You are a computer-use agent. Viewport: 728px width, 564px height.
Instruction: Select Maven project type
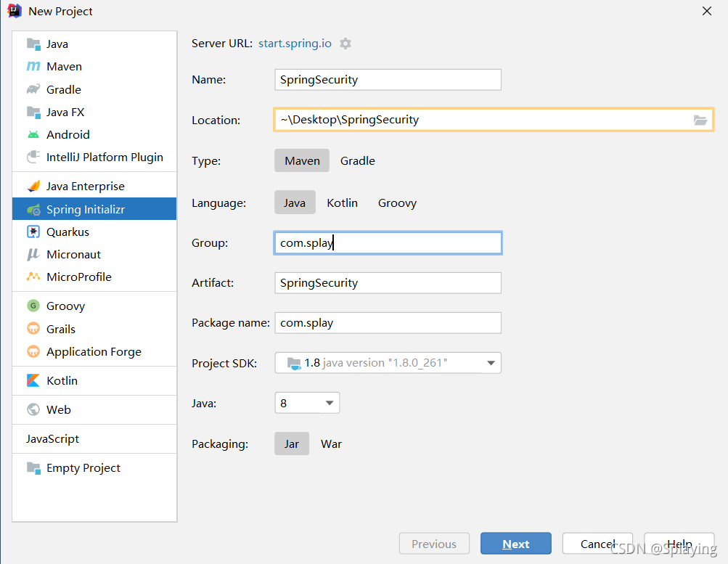pos(302,160)
